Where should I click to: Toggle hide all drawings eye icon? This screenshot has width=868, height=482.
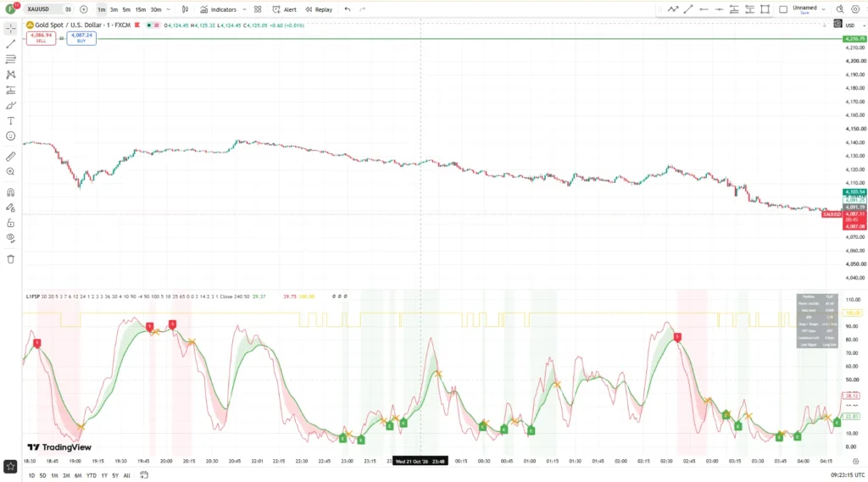(10, 238)
